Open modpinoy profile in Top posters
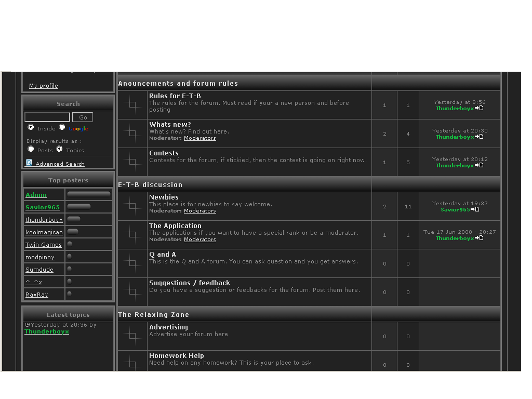Screen dimensions: 532x399 click(x=39, y=257)
